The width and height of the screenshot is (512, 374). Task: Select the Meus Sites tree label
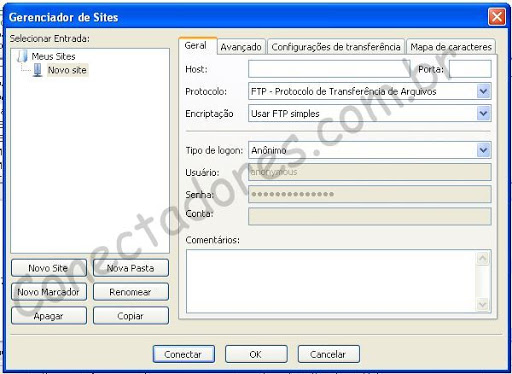[53, 56]
